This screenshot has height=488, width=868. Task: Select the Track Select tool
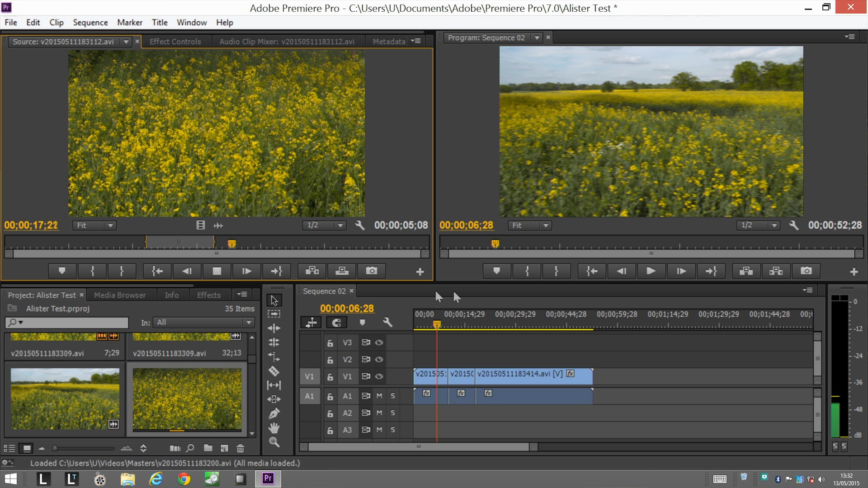pyautogui.click(x=274, y=314)
